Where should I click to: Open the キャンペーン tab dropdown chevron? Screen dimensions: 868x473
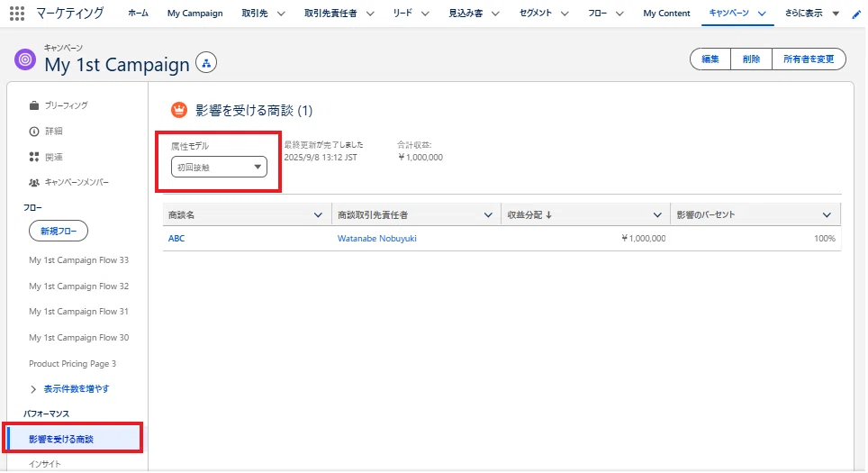763,14
